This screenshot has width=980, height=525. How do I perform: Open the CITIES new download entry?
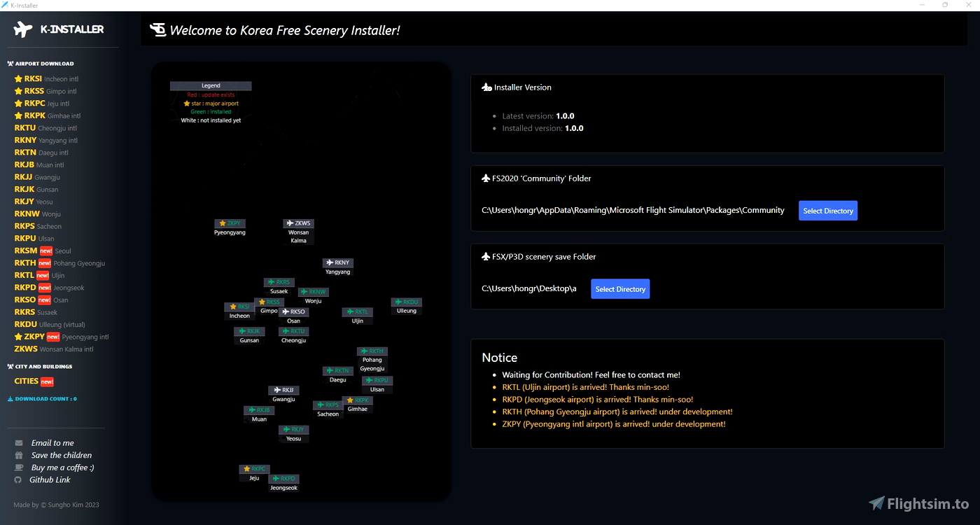[x=34, y=381]
